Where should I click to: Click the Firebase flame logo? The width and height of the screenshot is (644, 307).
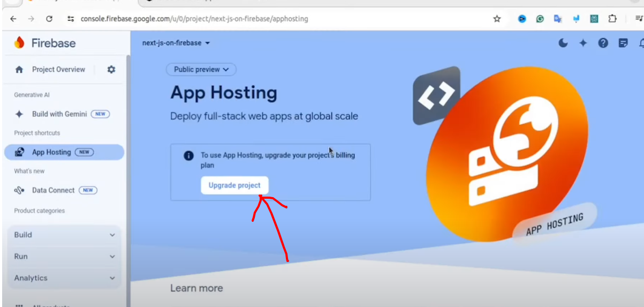click(20, 43)
